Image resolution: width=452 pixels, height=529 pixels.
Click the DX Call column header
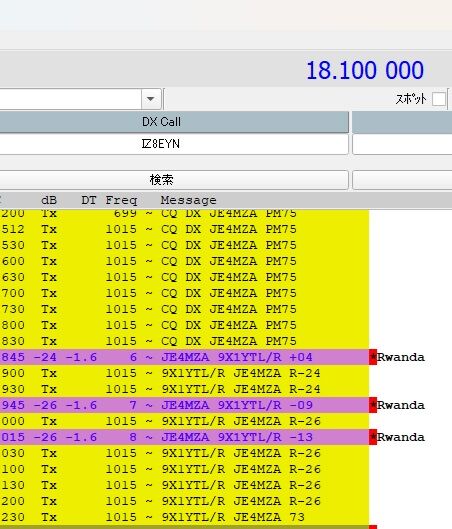(174, 122)
